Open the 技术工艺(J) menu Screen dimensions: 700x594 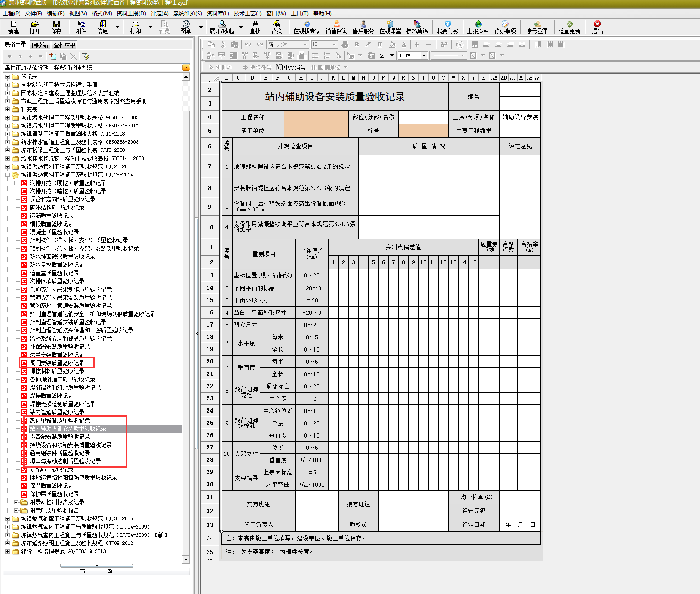click(248, 14)
